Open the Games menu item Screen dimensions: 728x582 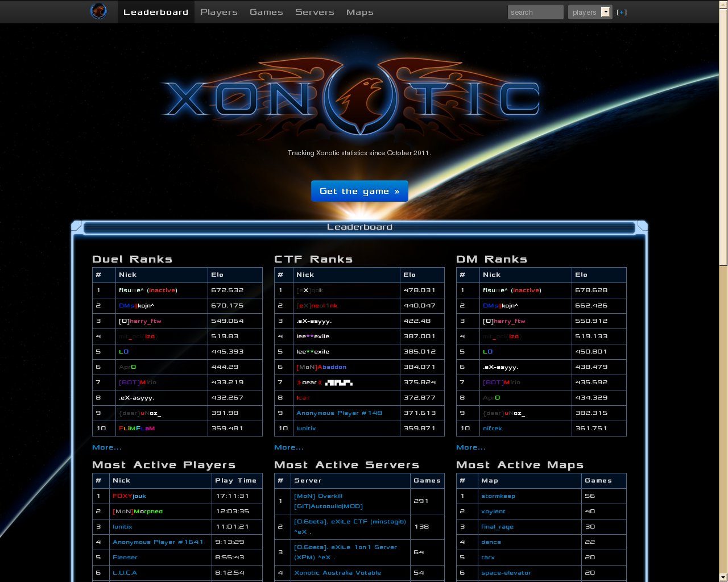(266, 12)
